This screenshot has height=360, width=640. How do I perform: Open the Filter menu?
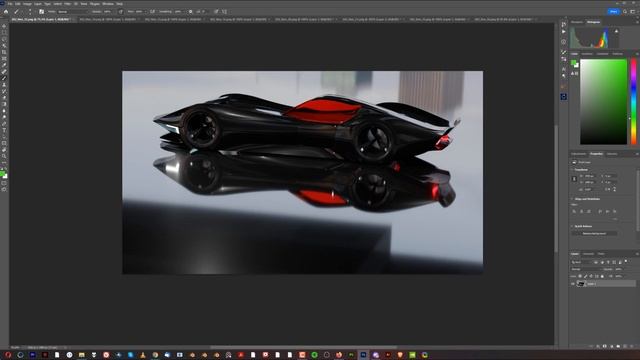coord(67,4)
